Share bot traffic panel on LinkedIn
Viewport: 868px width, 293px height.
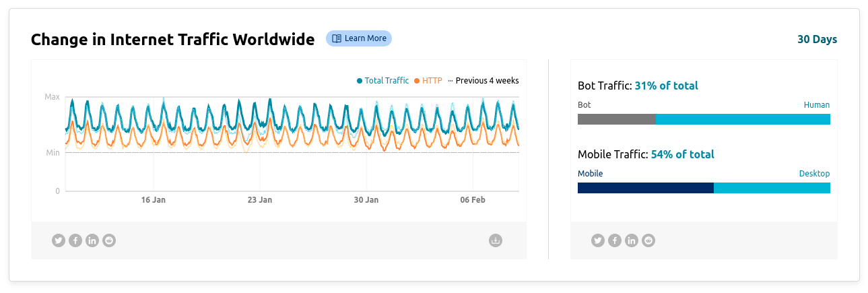click(x=632, y=240)
